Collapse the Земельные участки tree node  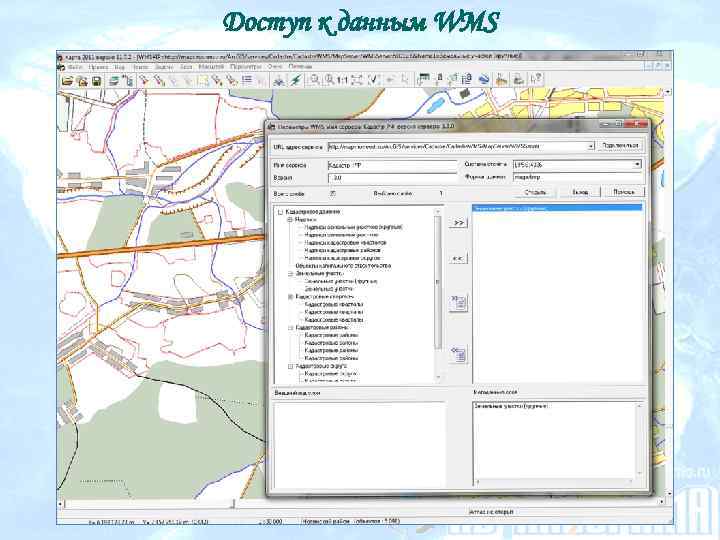290,274
